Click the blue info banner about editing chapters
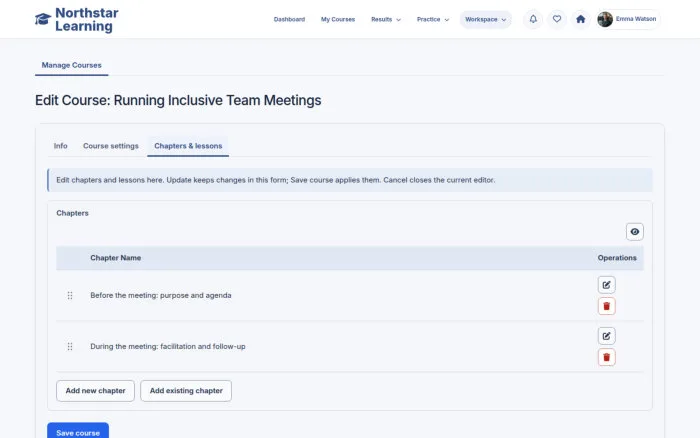The width and height of the screenshot is (700, 438). pos(350,180)
